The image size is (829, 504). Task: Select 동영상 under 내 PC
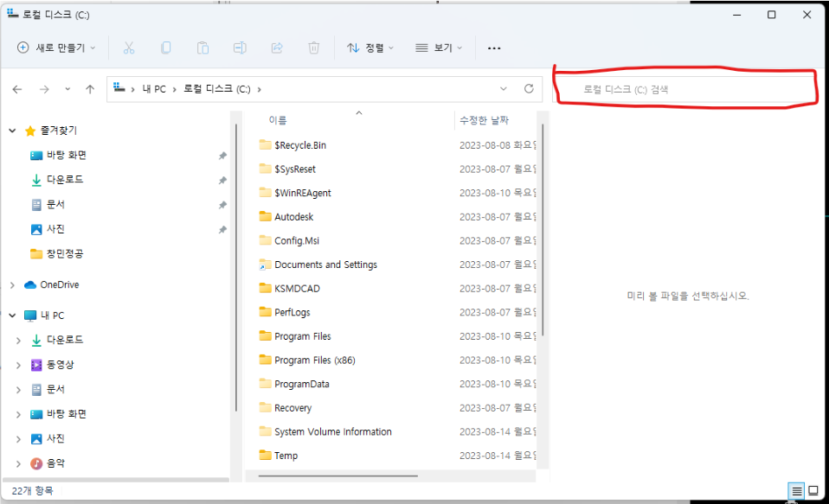[x=52, y=365]
